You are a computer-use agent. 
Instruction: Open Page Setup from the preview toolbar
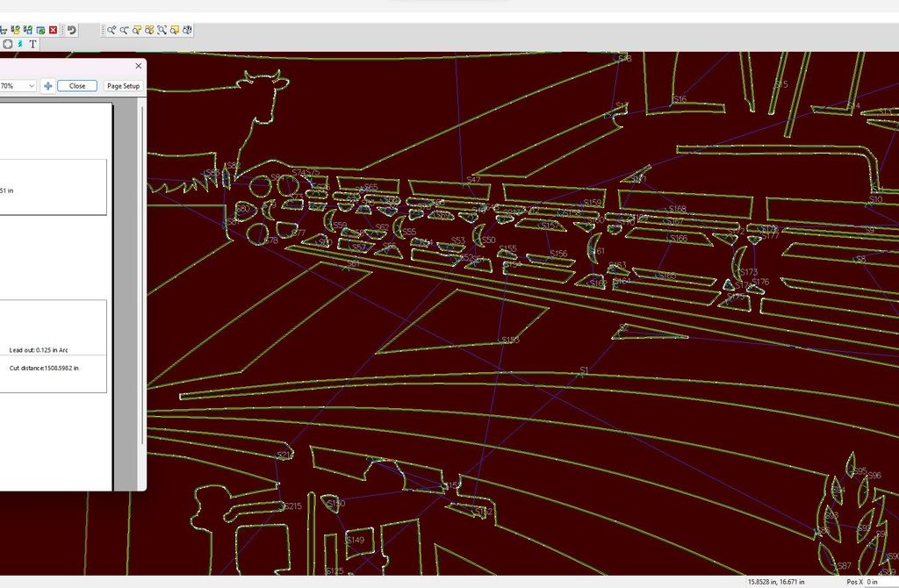(x=123, y=86)
